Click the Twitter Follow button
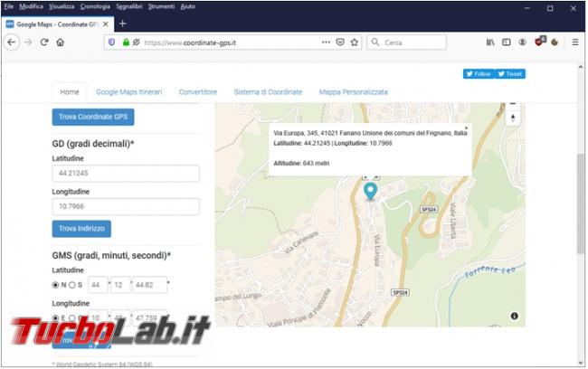Viewport: 588px width, 369px height. (x=479, y=74)
